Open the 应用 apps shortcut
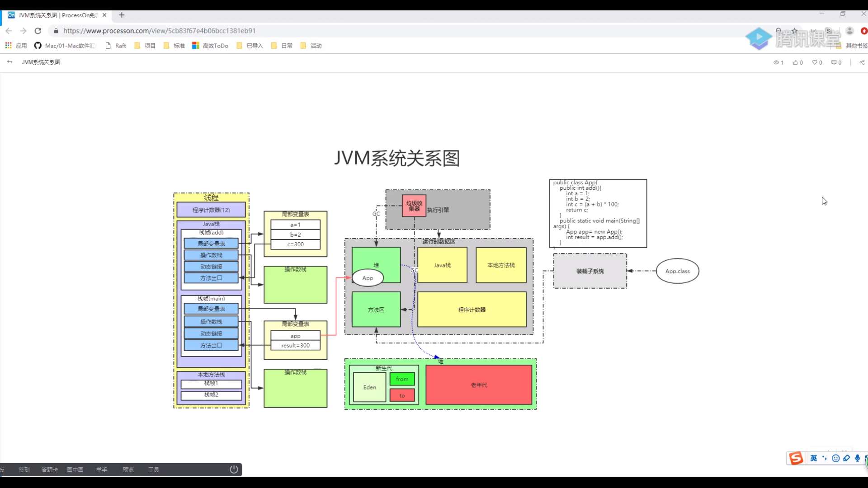Screen dimensions: 868x488 16,46
